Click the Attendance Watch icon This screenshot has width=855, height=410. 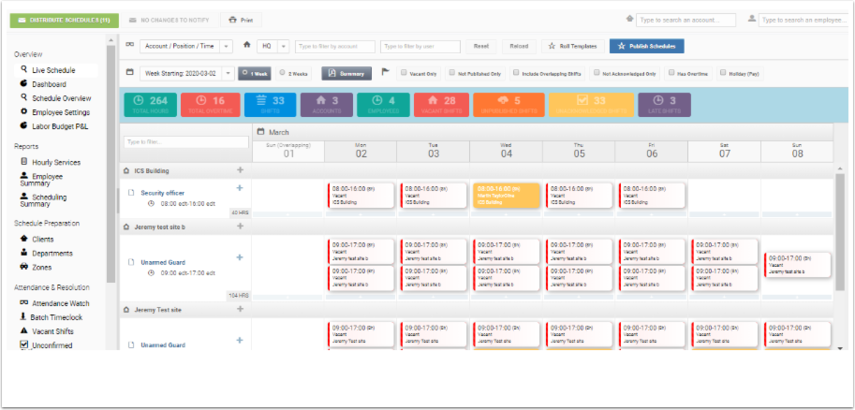[x=24, y=303]
